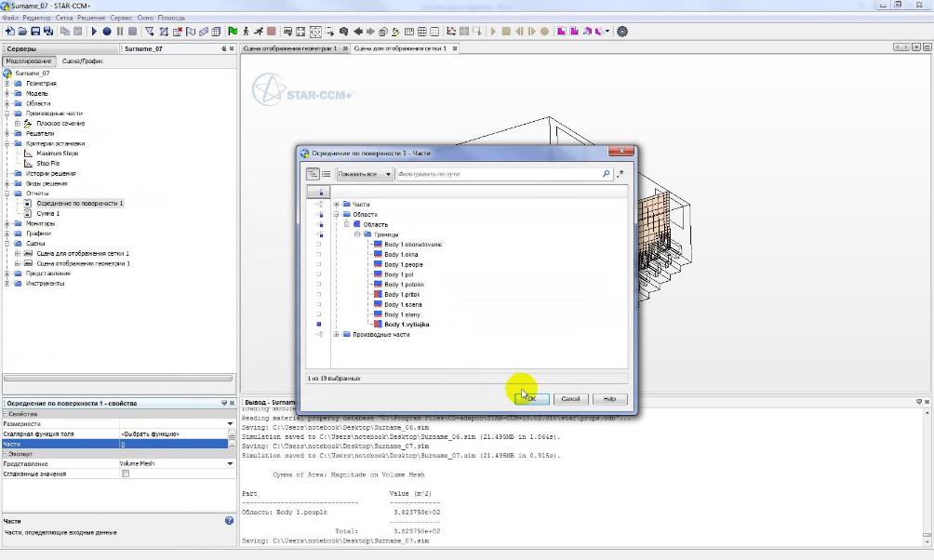Select Сумма 1 report in the tree

(47, 214)
